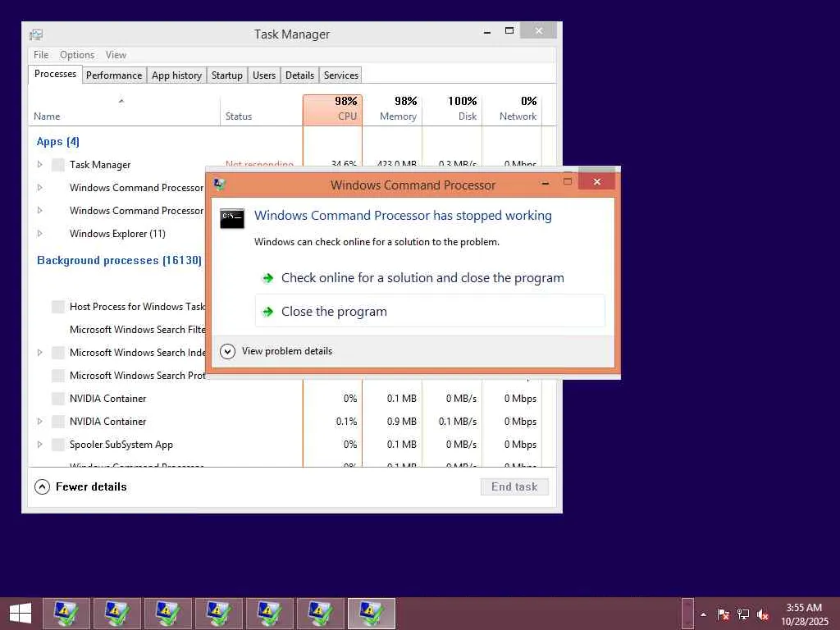Click the Task Manager title bar icon
Screen dimensions: 840x630
pyautogui.click(x=36, y=34)
